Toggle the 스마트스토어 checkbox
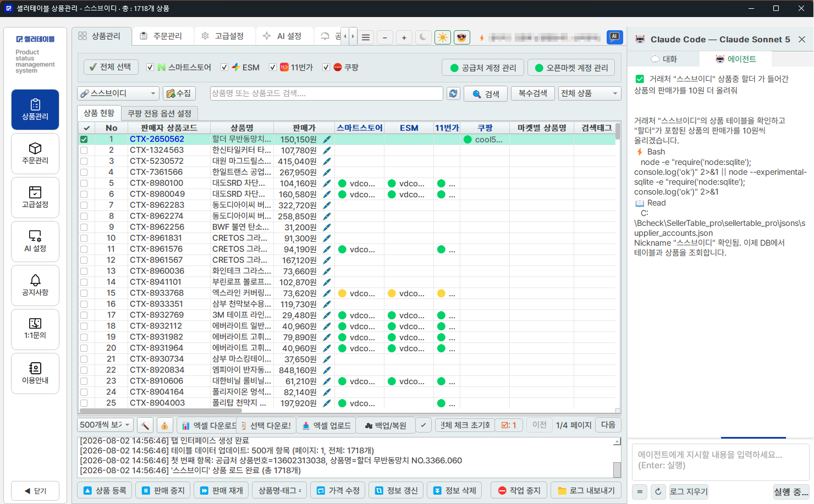Viewport: 814px width, 504px height. pyautogui.click(x=150, y=67)
